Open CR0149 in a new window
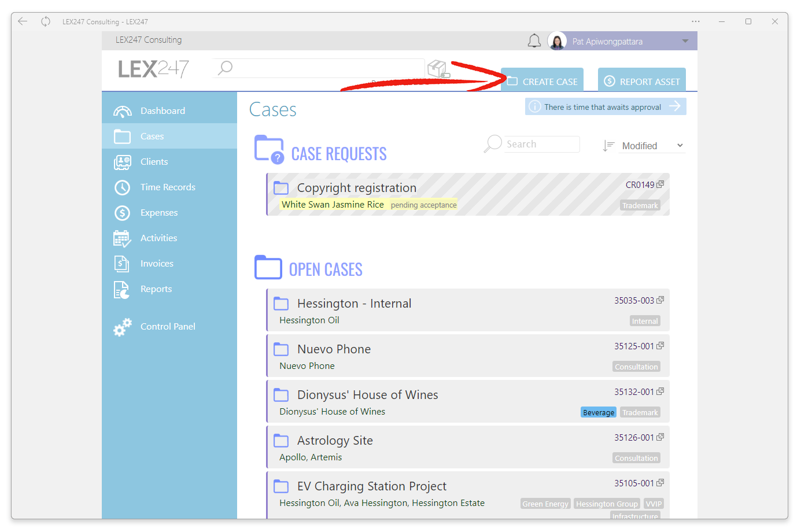 tap(660, 184)
